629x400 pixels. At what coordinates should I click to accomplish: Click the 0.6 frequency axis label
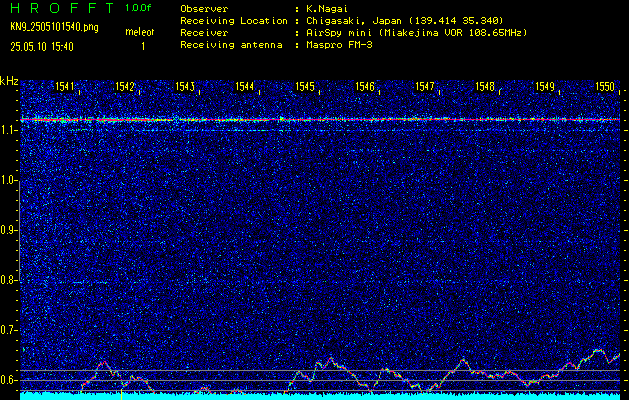coord(7,380)
